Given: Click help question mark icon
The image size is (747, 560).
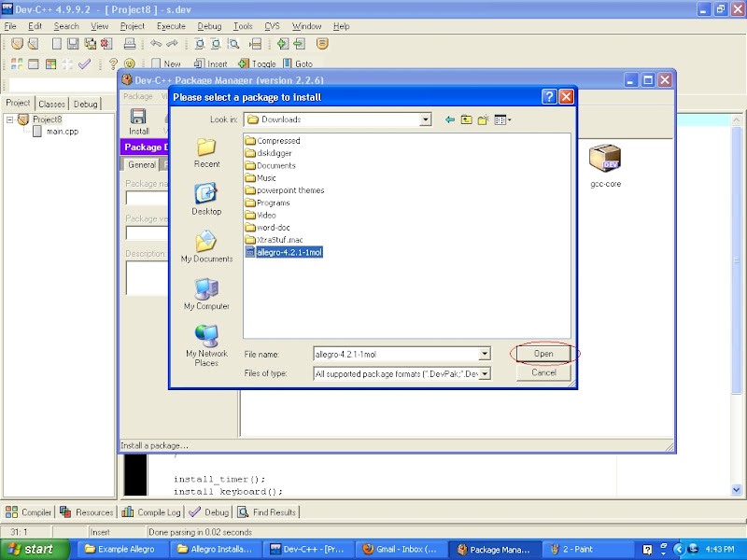Looking at the screenshot, I should [x=113, y=63].
